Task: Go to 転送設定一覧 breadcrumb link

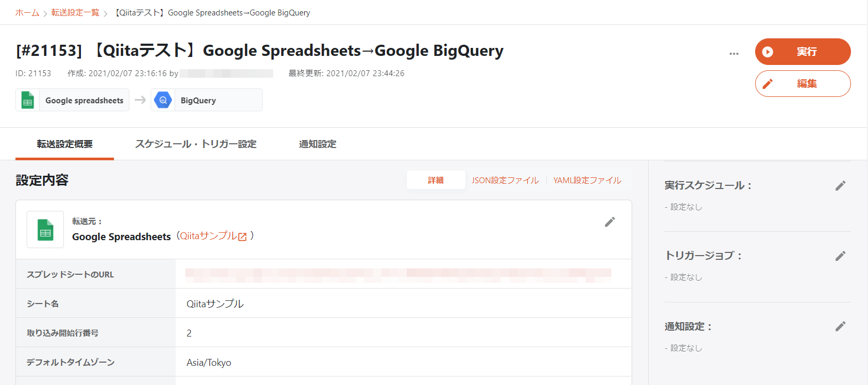Action: (x=75, y=13)
